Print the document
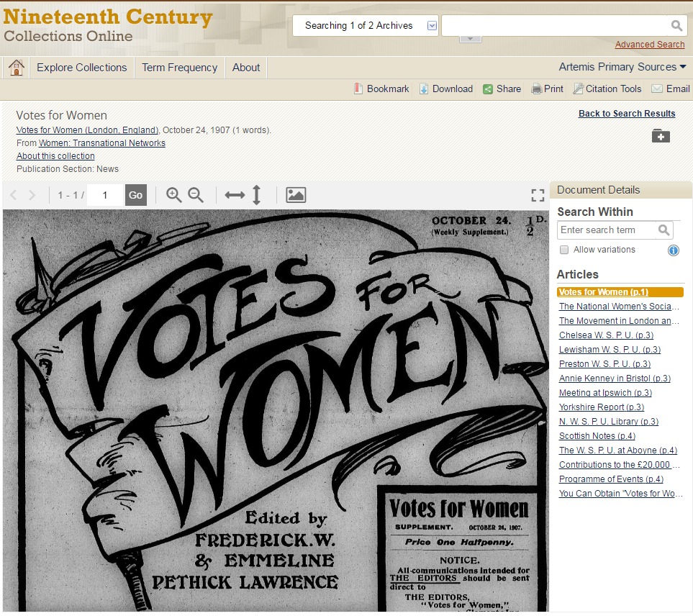The height and width of the screenshot is (616, 693). (x=547, y=89)
